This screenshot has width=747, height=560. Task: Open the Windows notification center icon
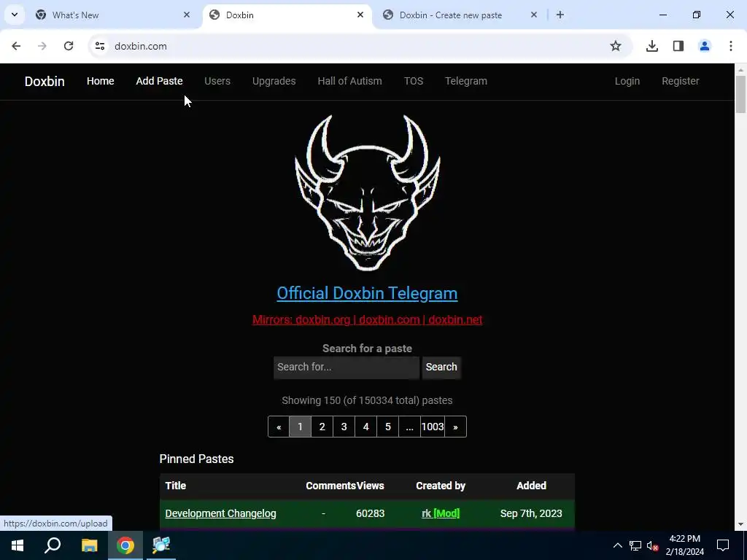723,545
